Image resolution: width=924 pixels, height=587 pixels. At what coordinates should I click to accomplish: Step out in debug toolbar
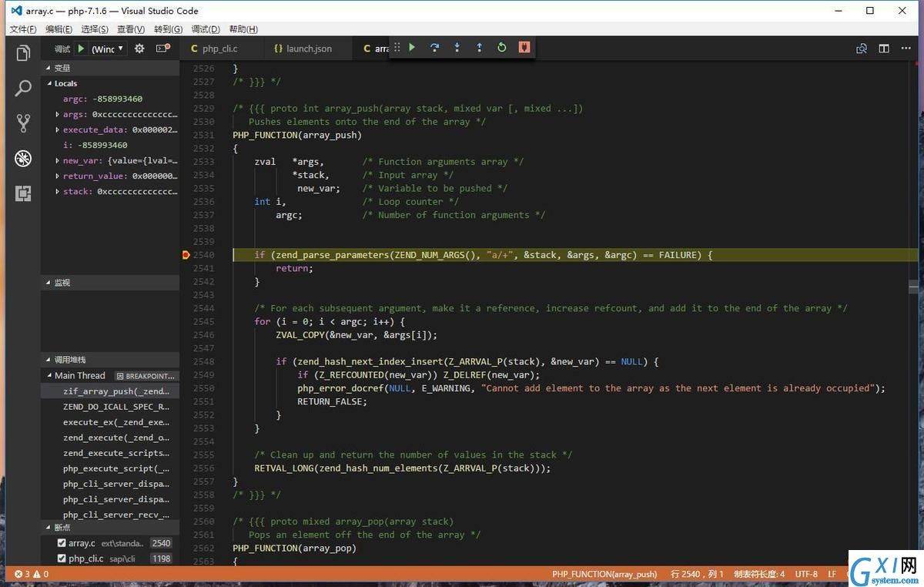[479, 48]
